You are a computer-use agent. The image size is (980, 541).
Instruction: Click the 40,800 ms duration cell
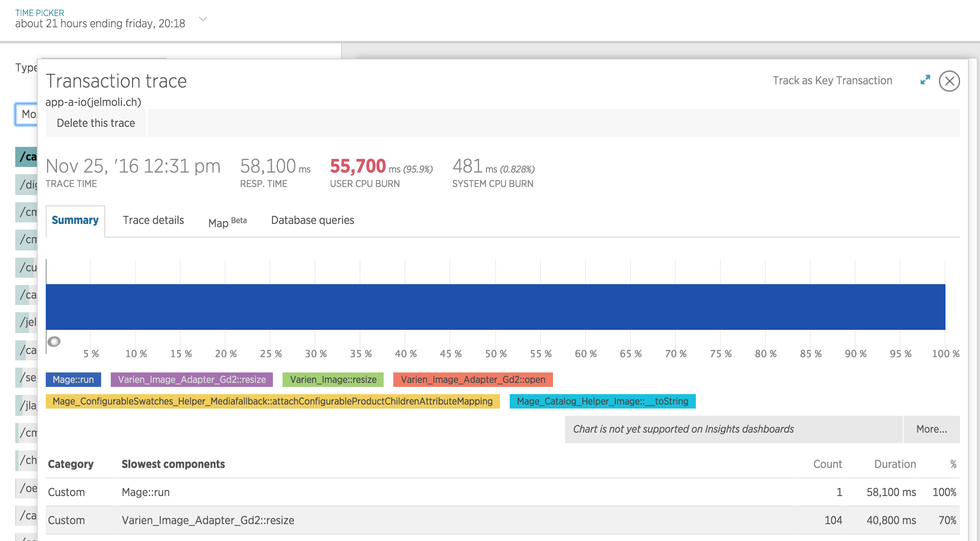tap(891, 521)
